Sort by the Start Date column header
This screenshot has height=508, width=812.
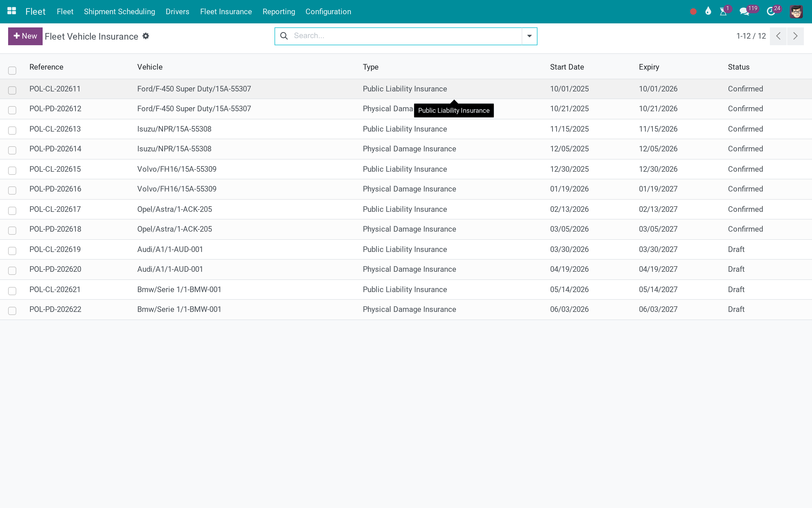point(567,67)
